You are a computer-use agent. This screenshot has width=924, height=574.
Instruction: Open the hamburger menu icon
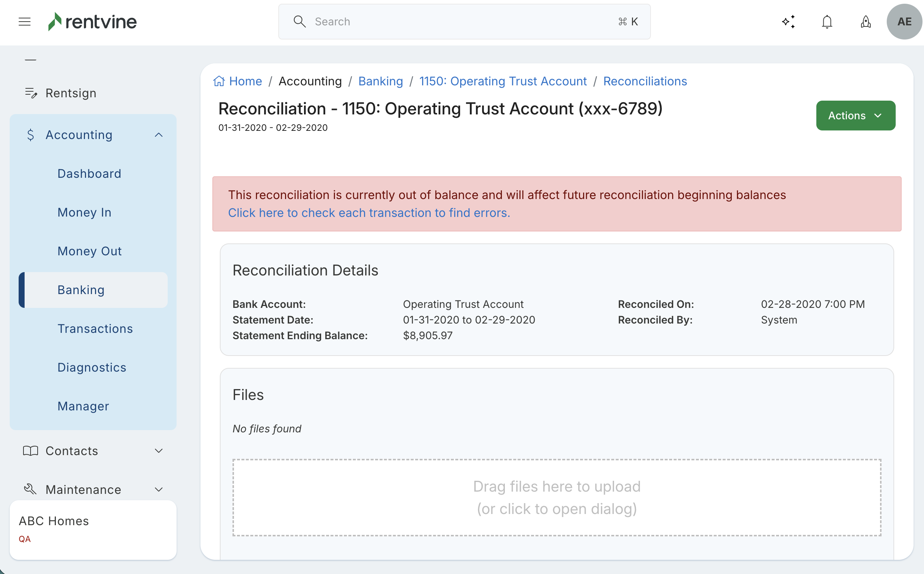(24, 22)
